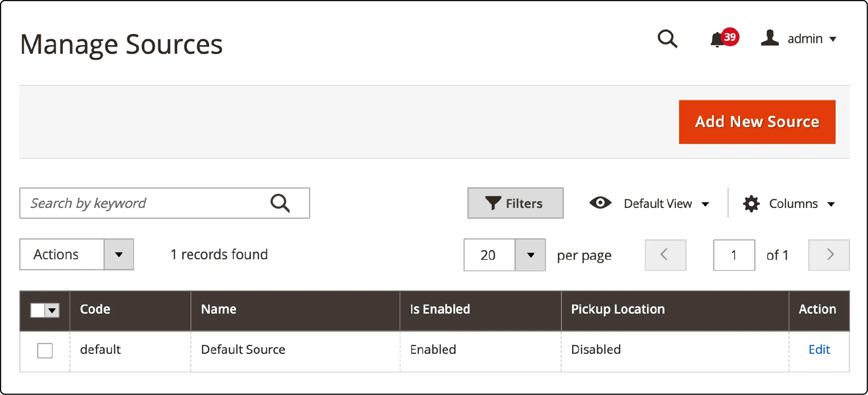Focus the Search by keyword field
The height and width of the screenshot is (395, 868).
pos(145,203)
